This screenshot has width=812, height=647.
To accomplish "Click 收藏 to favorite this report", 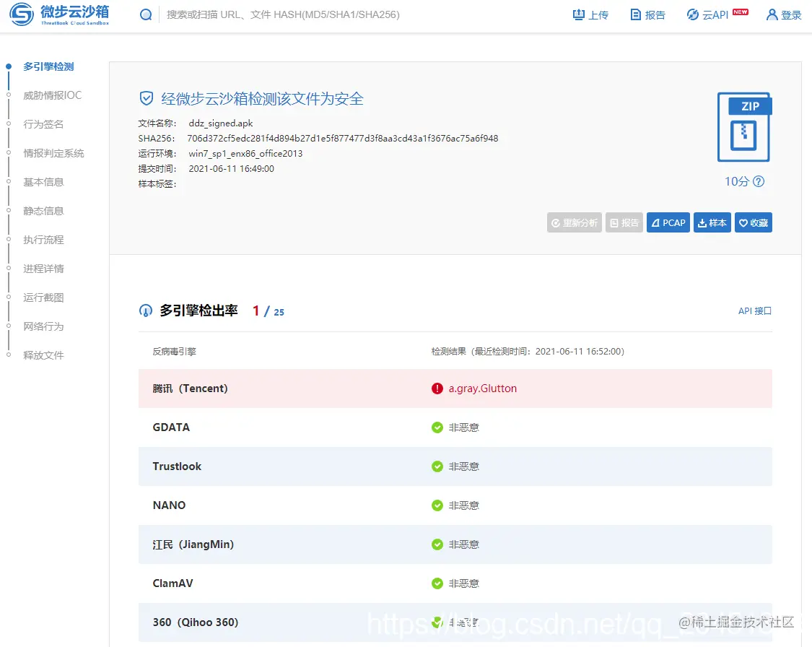I will pyautogui.click(x=754, y=222).
